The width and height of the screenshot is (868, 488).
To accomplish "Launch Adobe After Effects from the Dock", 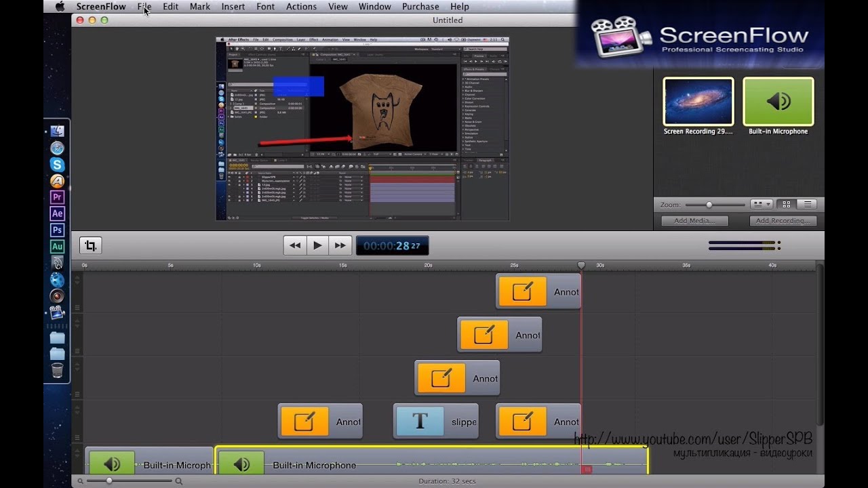I will pyautogui.click(x=57, y=213).
